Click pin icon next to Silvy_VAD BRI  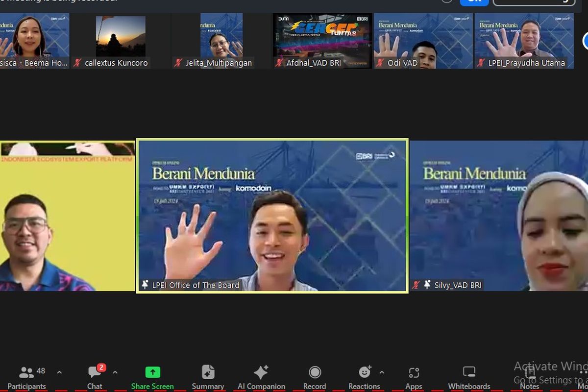pos(428,285)
